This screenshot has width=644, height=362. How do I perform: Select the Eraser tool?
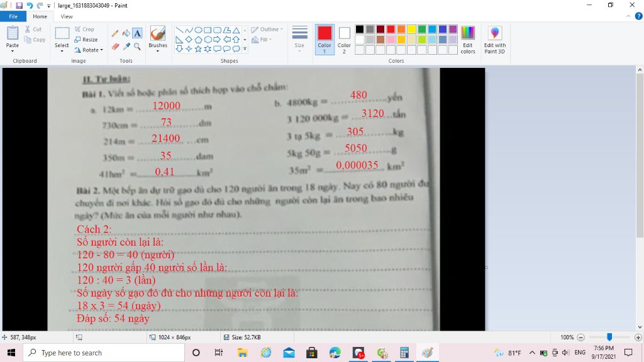[x=115, y=47]
